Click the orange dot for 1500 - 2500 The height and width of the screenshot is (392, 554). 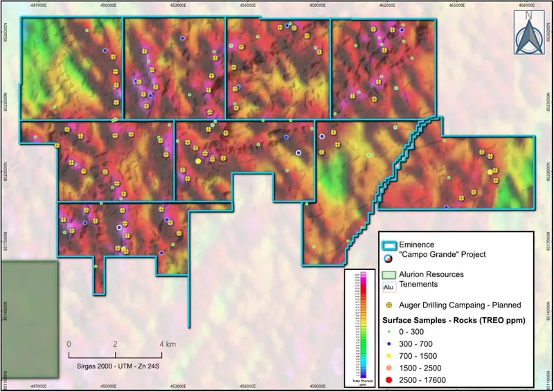tap(388, 368)
